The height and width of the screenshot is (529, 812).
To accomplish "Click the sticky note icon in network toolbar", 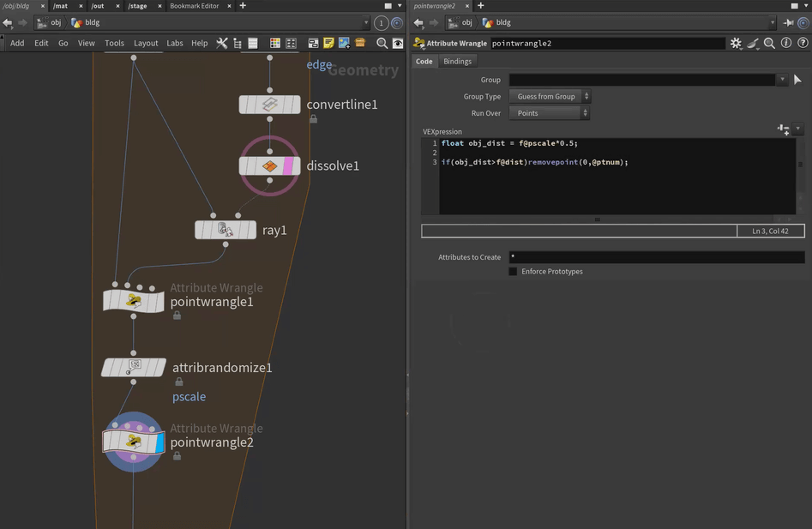I will pos(328,43).
